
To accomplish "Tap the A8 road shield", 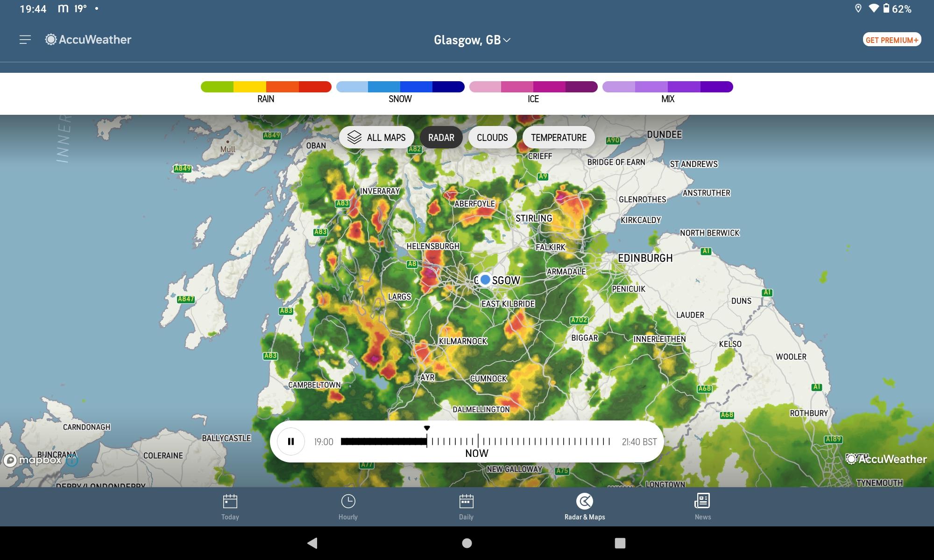I will tap(411, 264).
